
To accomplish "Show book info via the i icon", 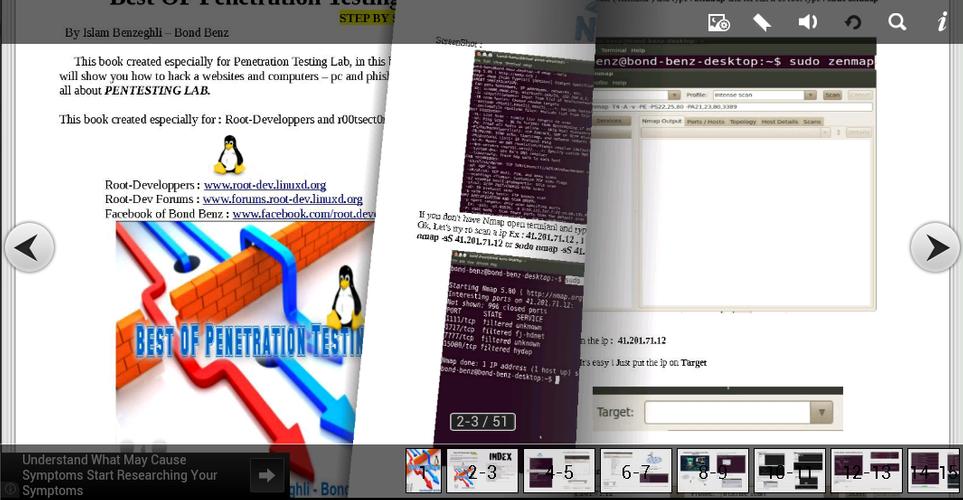I will point(941,22).
